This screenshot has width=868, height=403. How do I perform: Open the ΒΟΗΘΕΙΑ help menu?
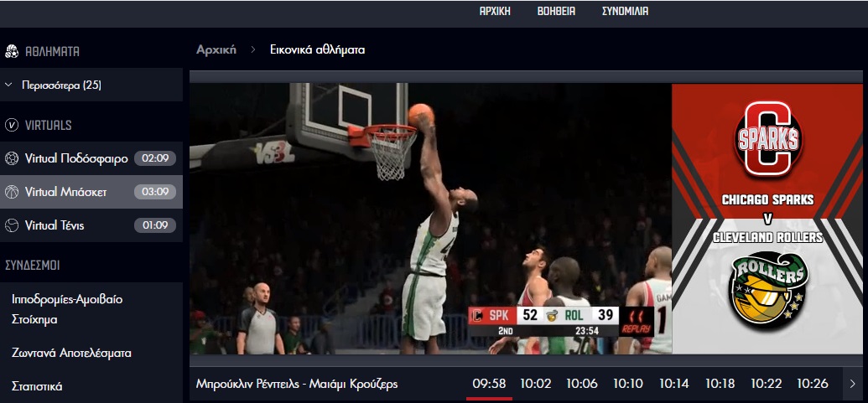(x=556, y=11)
